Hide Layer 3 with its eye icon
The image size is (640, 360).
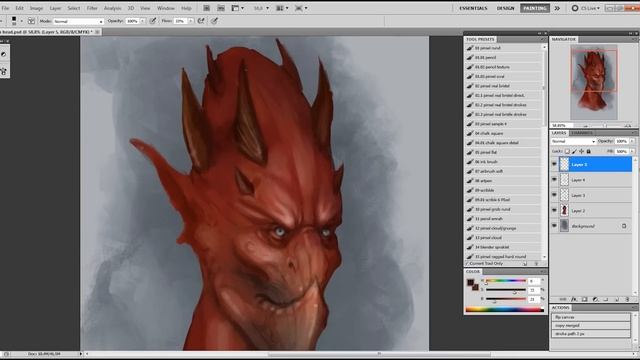[554, 195]
